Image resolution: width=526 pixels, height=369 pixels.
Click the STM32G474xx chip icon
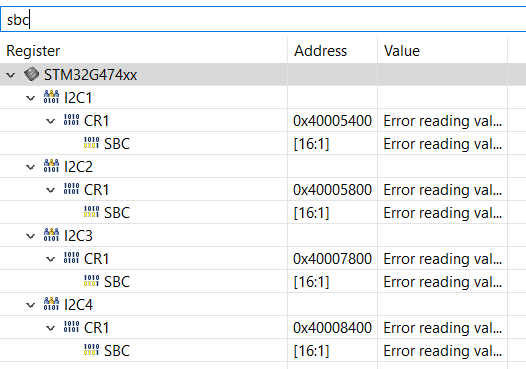tap(32, 74)
